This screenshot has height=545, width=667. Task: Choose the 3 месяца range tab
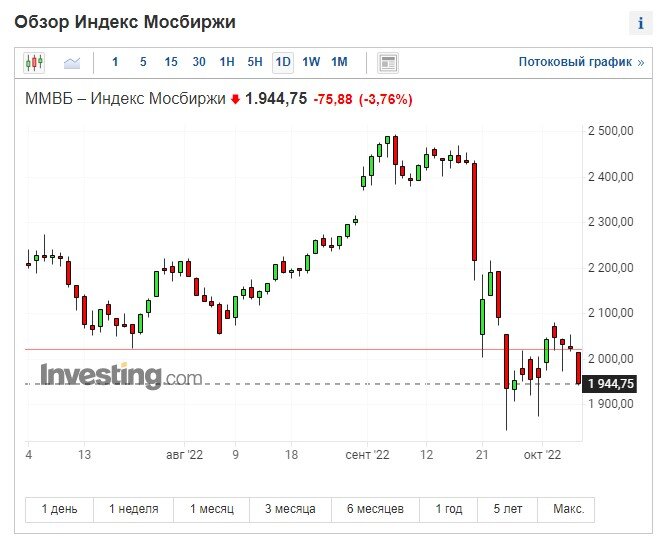(x=291, y=509)
